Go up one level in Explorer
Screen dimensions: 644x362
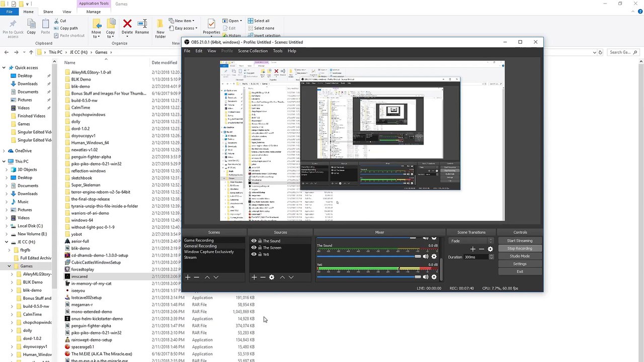(x=31, y=52)
